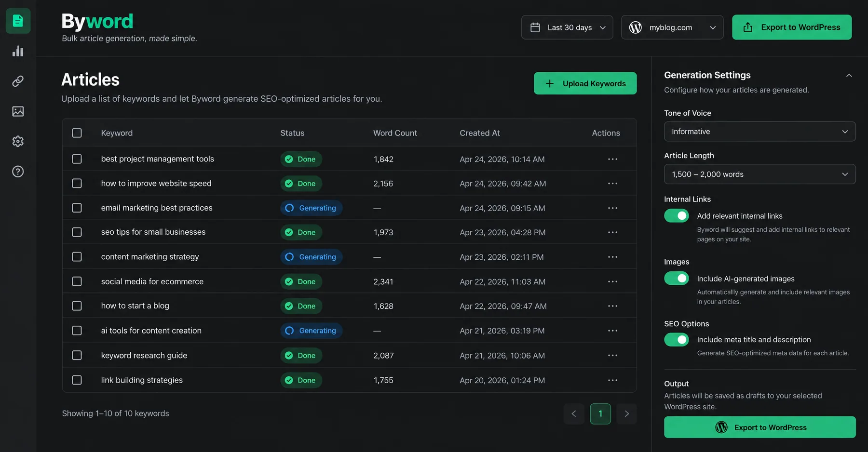Screen dimensions: 868x452
Task: Go to the previous page of keywords
Action: click(574, 414)
